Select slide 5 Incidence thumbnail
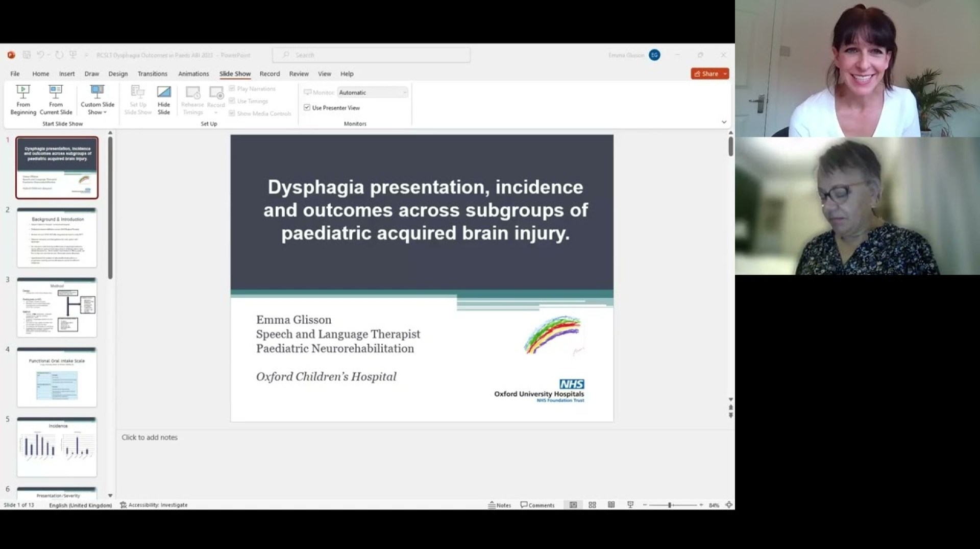The width and height of the screenshot is (980, 549). [57, 447]
